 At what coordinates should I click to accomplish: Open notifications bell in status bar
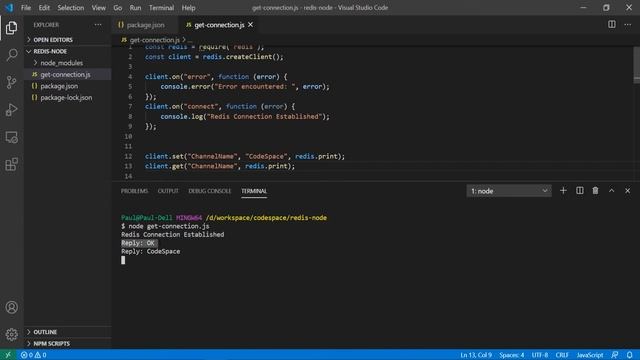[x=630, y=355]
